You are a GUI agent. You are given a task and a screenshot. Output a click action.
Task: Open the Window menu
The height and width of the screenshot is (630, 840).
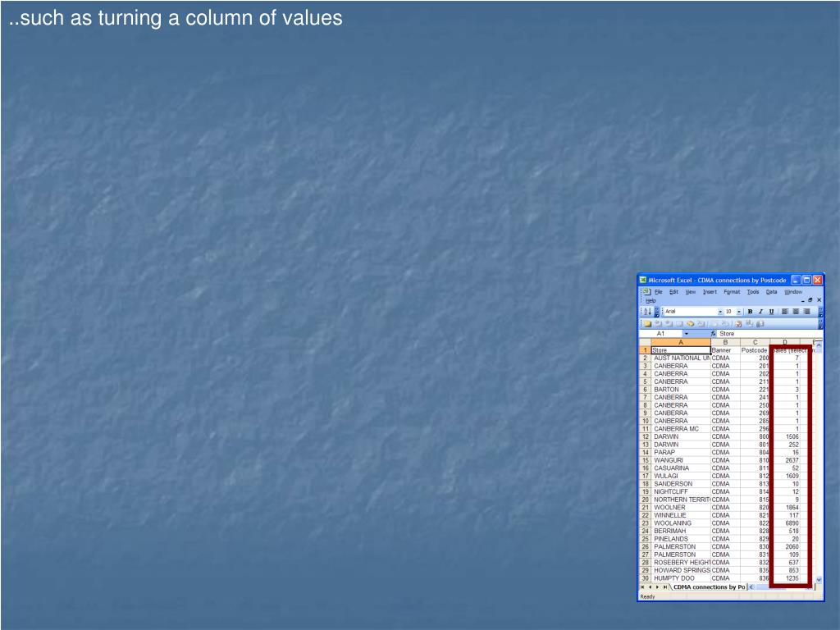(x=793, y=292)
